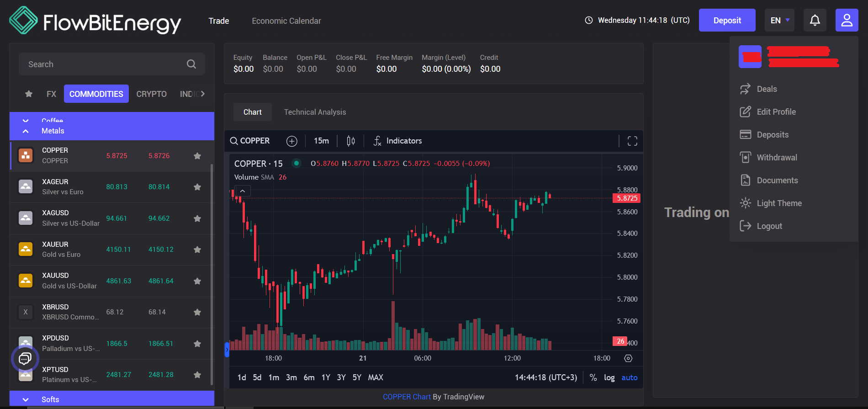Collapse the Metals category
868x409 pixels.
click(x=112, y=131)
